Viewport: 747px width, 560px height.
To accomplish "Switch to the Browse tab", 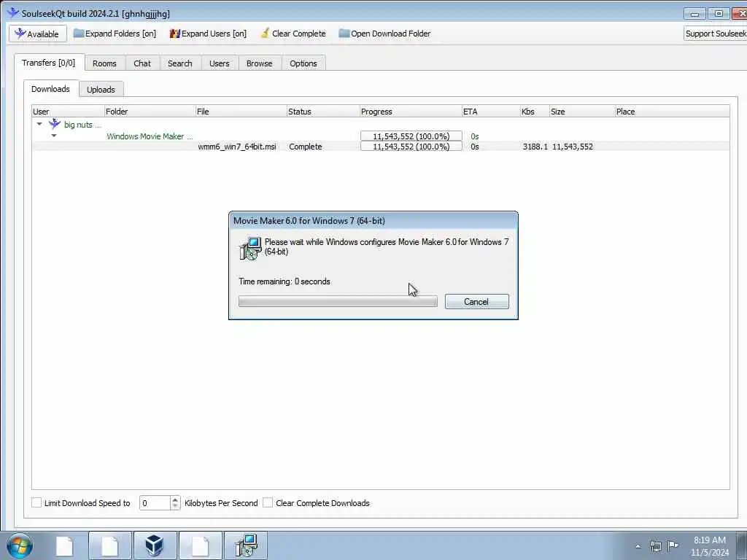I will [x=259, y=63].
